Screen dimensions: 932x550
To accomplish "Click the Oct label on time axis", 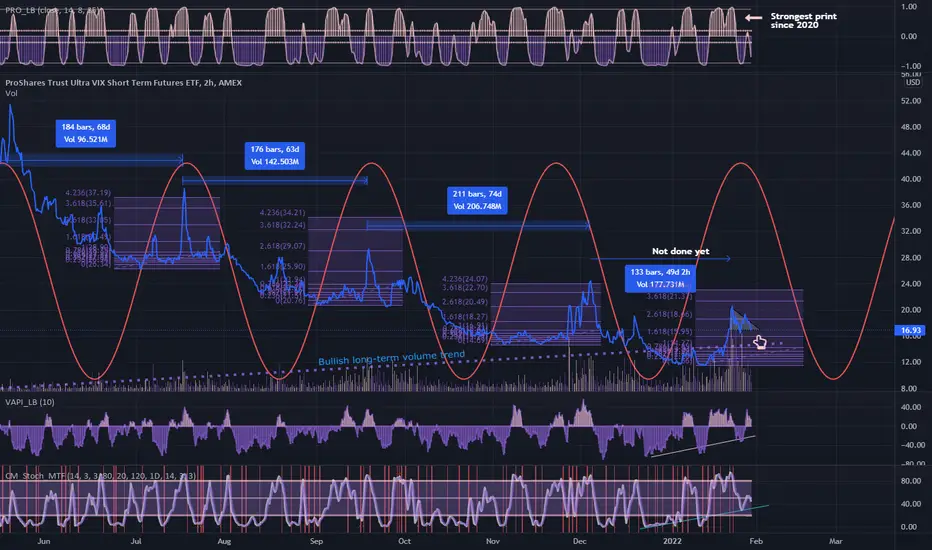I will tap(404, 541).
